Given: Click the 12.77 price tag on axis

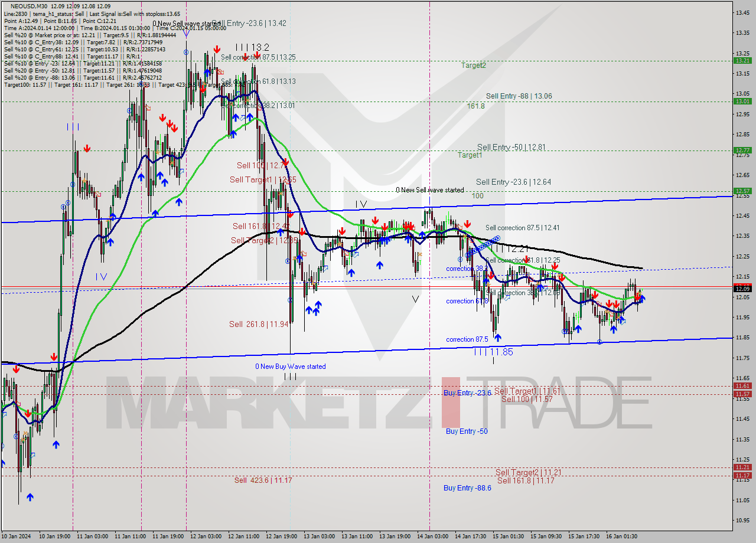Looking at the screenshot, I should (x=742, y=150).
